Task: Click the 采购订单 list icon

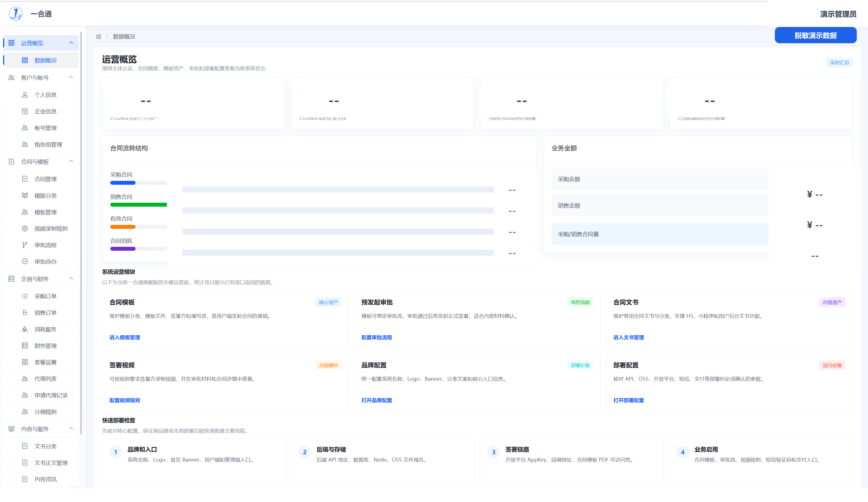Action: pyautogui.click(x=25, y=296)
